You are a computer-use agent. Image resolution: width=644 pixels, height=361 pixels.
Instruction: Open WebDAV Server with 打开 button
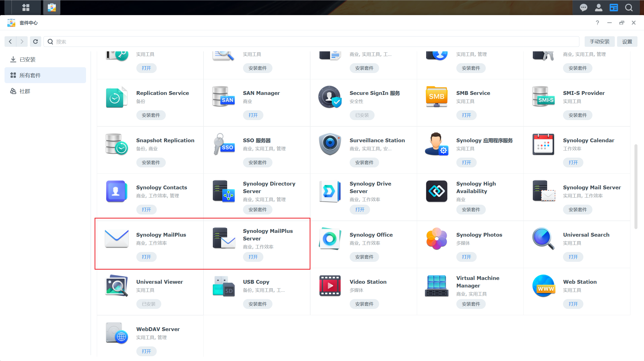[146, 351]
